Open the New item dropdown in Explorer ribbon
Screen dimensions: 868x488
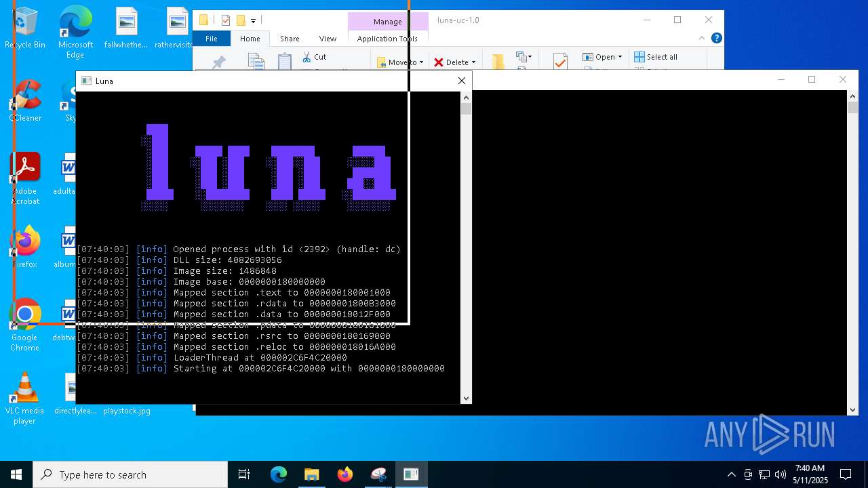pyautogui.click(x=524, y=57)
